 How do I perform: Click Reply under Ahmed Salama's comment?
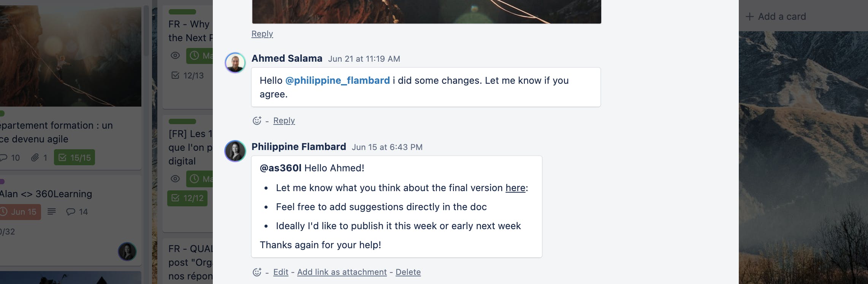coord(284,121)
